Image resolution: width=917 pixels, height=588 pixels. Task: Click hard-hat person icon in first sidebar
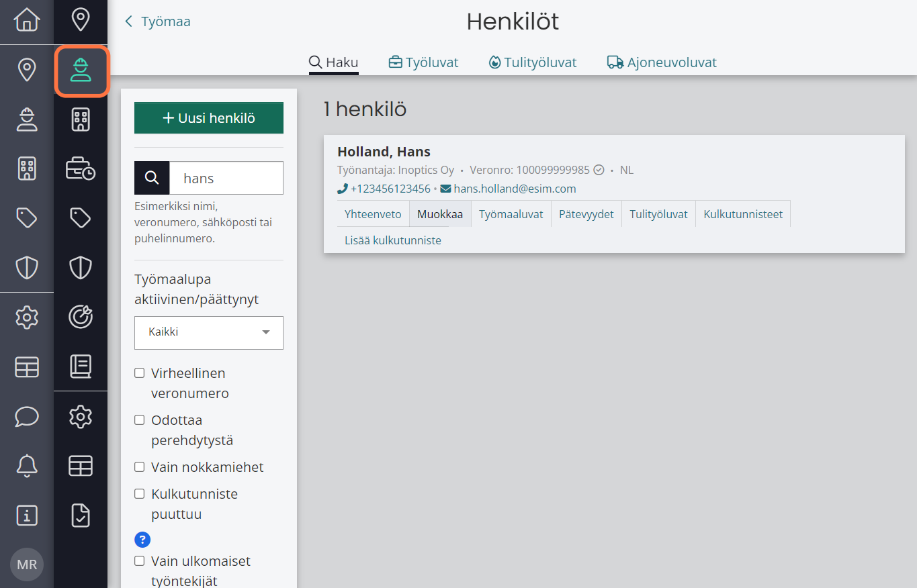coord(27,119)
